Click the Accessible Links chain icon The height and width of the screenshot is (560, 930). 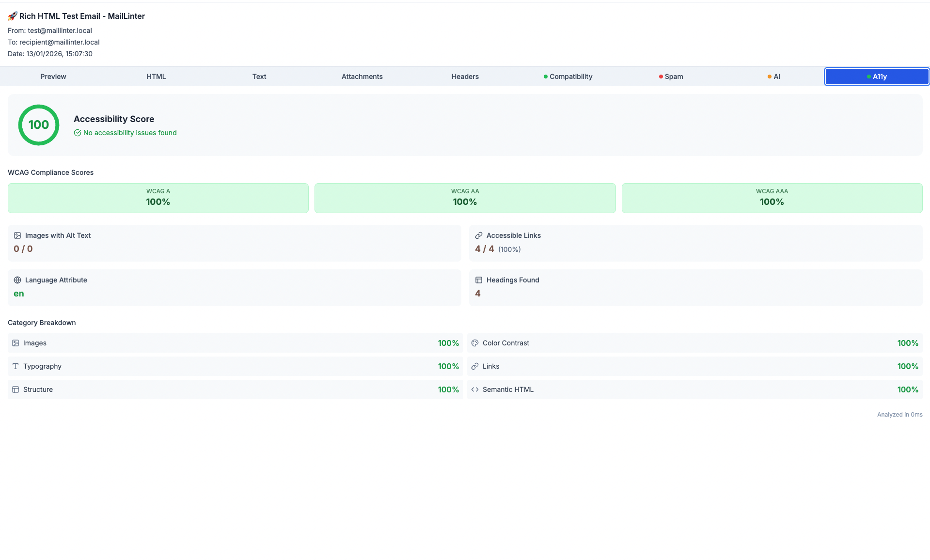pos(479,235)
